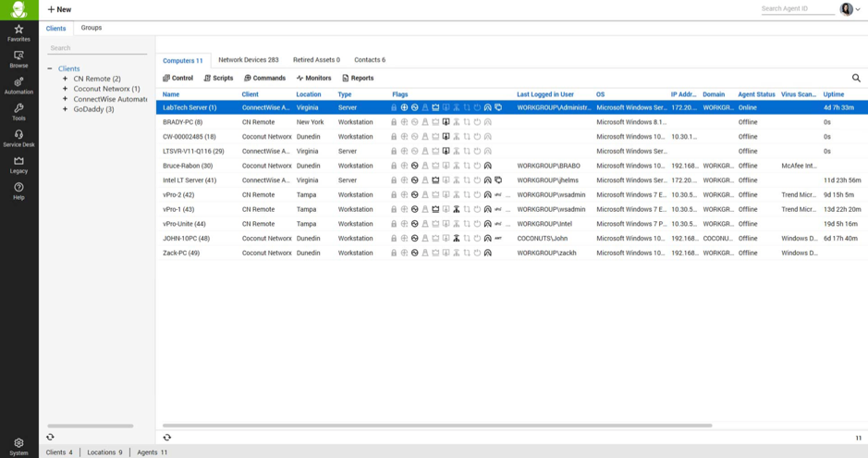
Task: Sort by the Uptime column header
Action: coord(833,94)
